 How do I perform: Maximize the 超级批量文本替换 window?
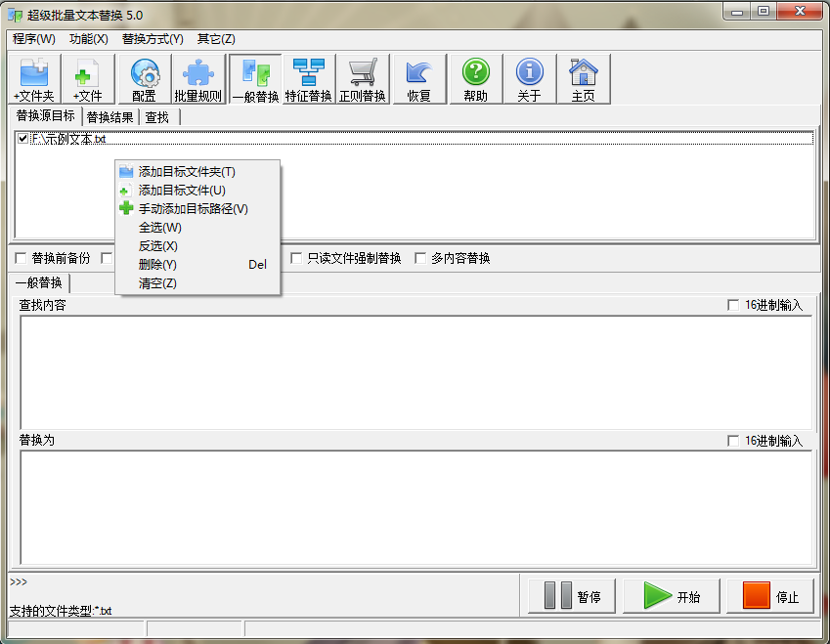[764, 11]
